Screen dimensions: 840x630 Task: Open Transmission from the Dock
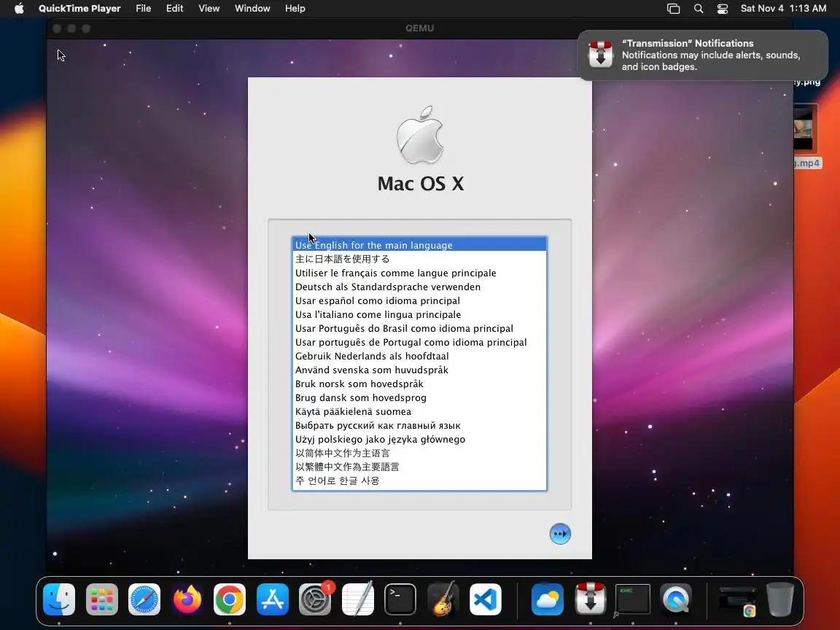591,599
